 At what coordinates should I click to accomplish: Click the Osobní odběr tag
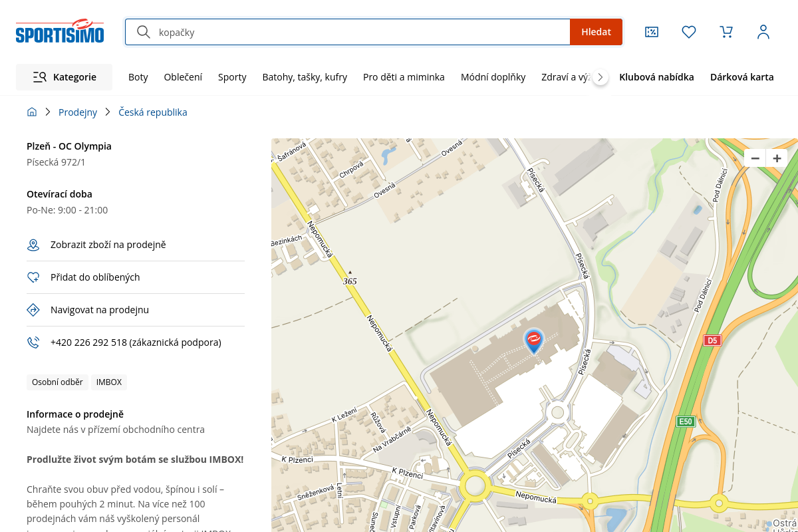click(x=57, y=382)
